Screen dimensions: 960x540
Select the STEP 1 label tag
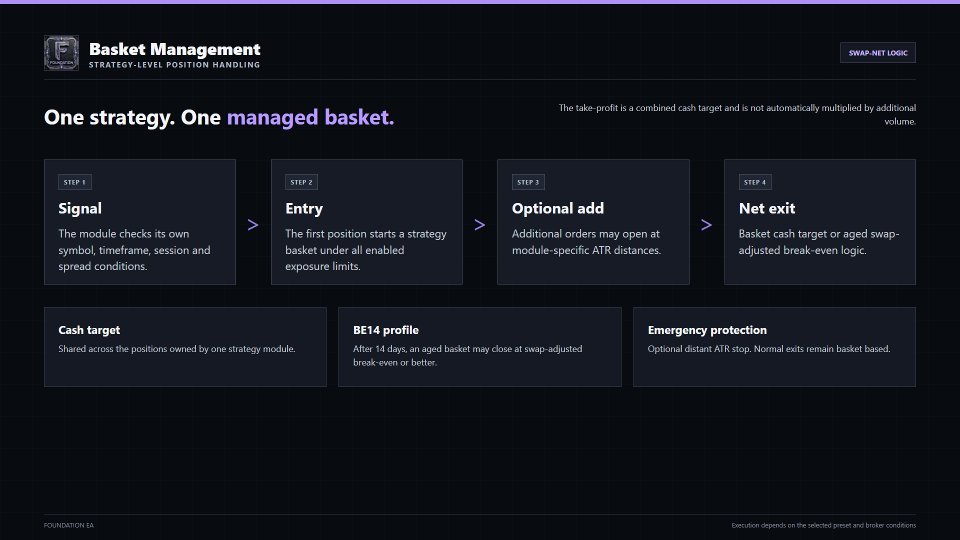(75, 182)
